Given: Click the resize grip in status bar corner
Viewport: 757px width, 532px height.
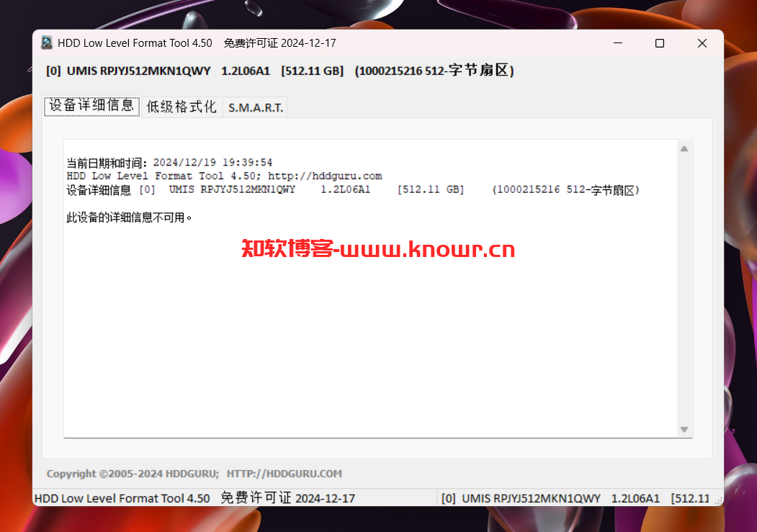Looking at the screenshot, I should pos(718,501).
